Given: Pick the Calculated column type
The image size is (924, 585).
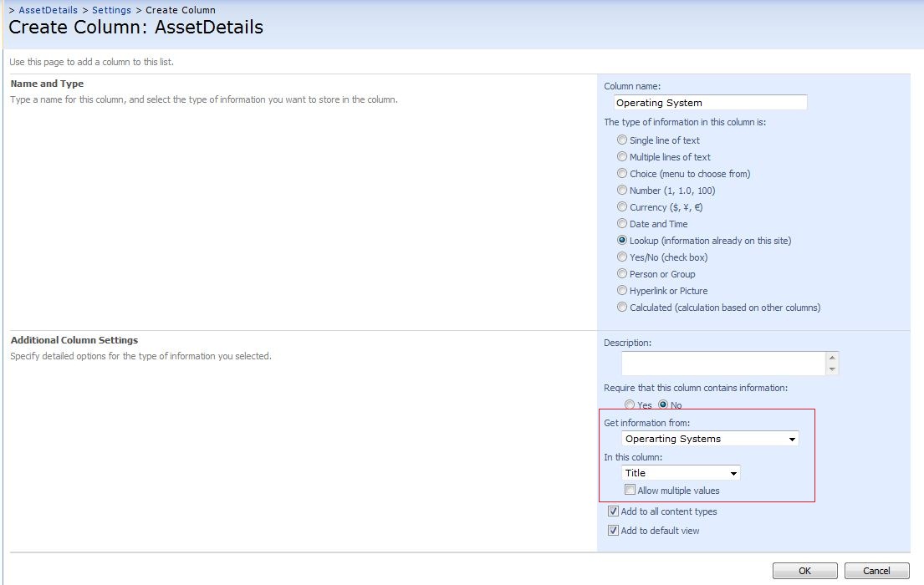Looking at the screenshot, I should (x=622, y=308).
